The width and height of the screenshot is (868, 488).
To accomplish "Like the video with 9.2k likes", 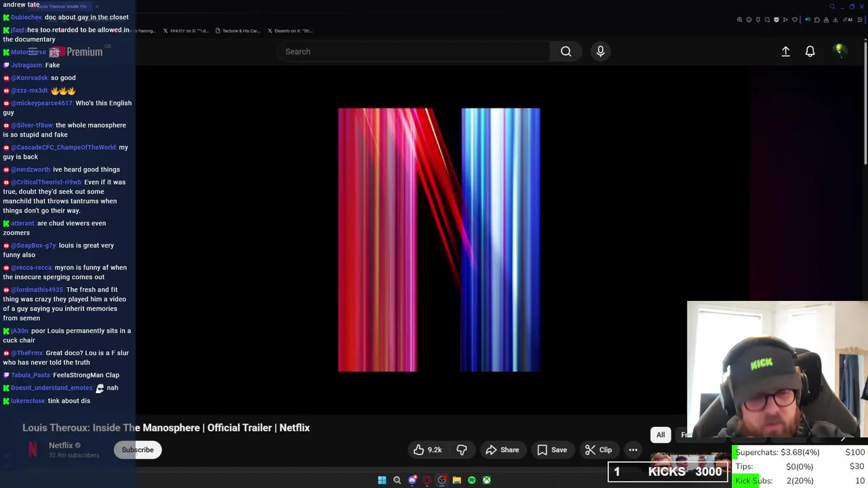I will tap(427, 449).
